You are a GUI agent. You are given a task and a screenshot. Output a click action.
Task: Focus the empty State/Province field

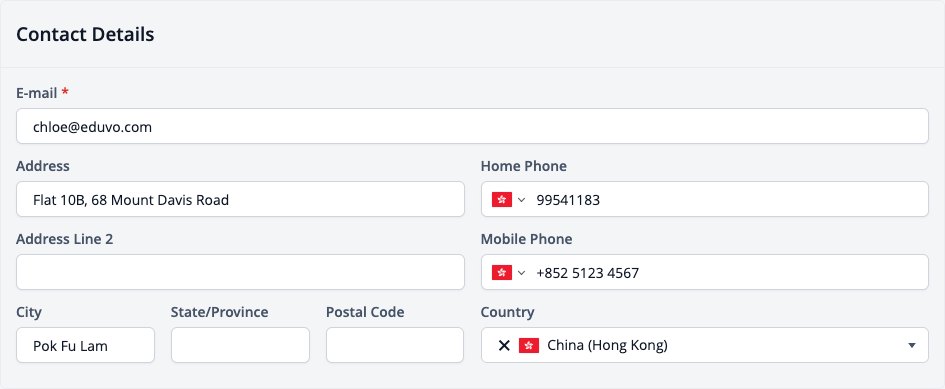pos(240,345)
